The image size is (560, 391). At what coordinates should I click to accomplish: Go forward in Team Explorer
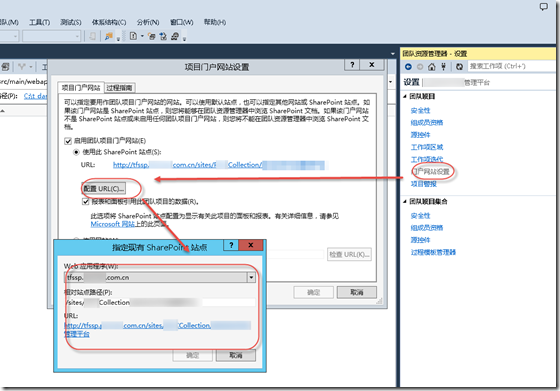[420, 66]
